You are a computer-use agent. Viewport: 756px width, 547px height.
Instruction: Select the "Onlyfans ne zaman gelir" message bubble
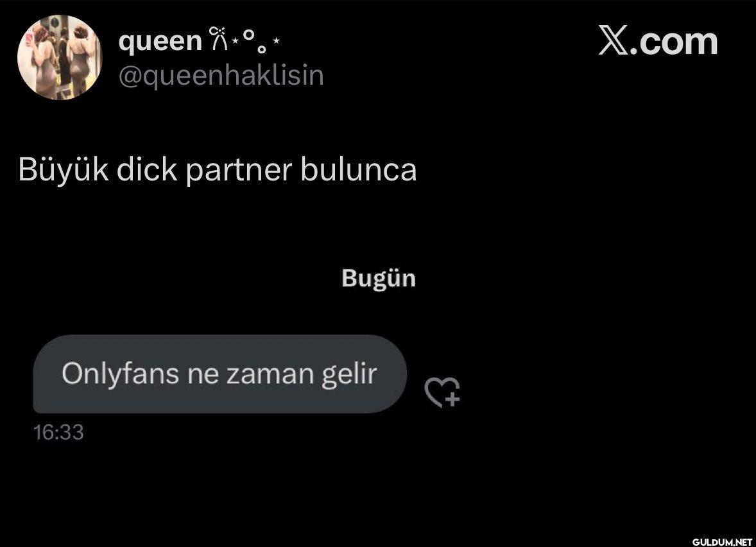(x=220, y=374)
